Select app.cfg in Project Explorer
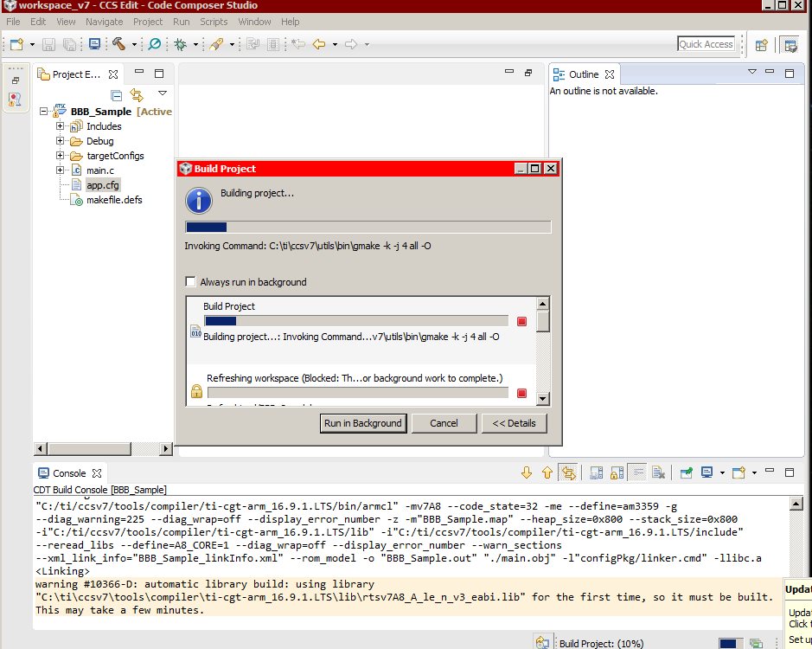Screen dimensions: 812x649 coord(103,185)
